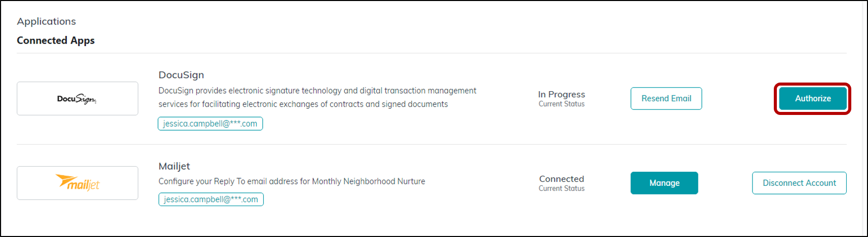Click the Mailjet logo thumbnail

click(77, 183)
